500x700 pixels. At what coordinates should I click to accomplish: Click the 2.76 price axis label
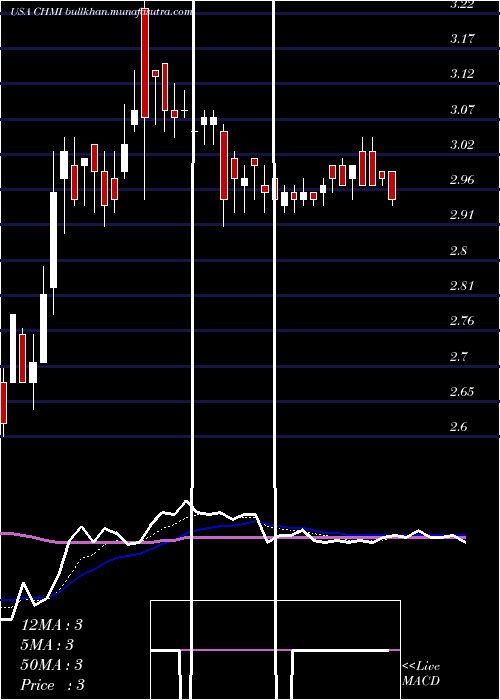coord(462,321)
